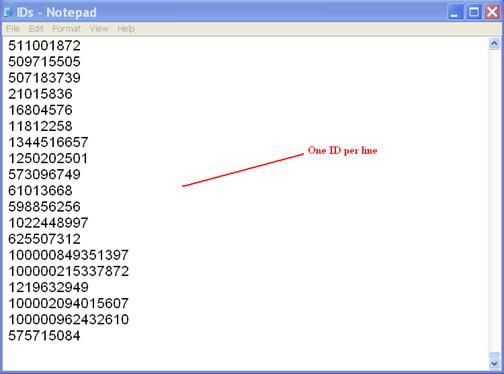Screen dimensions: 504x374
Task: Click the Notepad icon in title bar
Action: (8, 12)
